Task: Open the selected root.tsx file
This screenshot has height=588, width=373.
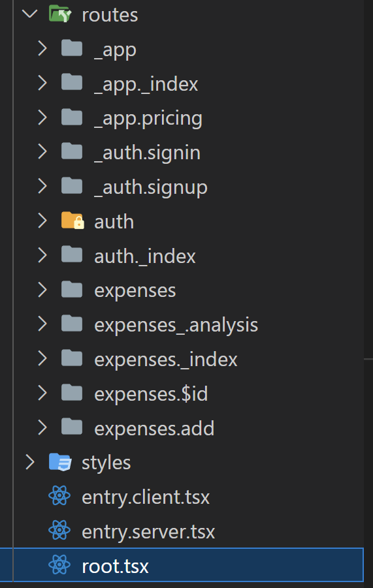Action: pos(115,566)
